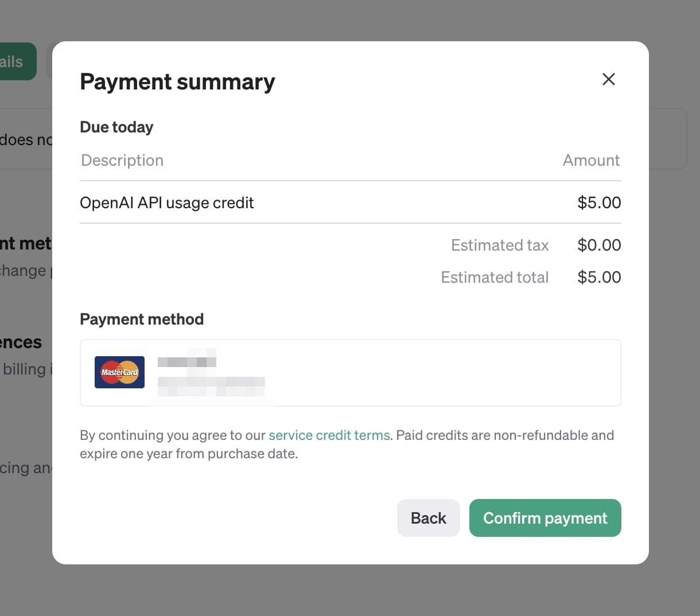Confirm payment of the usage credit

point(545,518)
